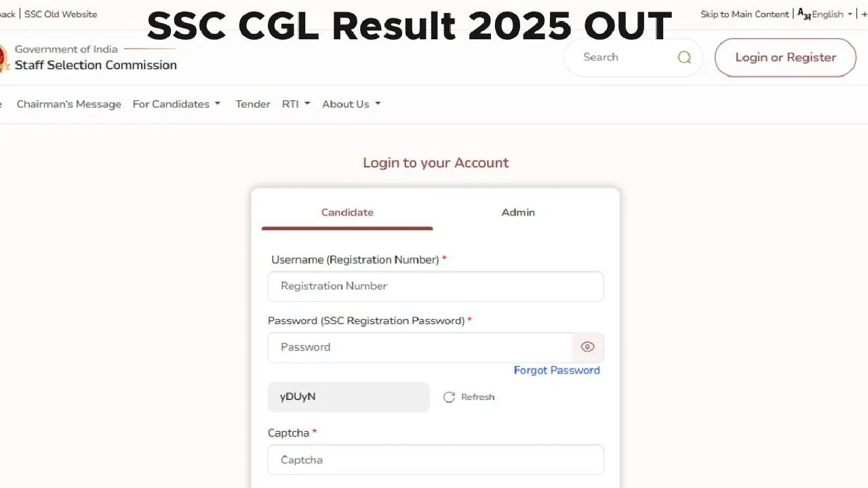Click inside the Search bar

tap(624, 57)
